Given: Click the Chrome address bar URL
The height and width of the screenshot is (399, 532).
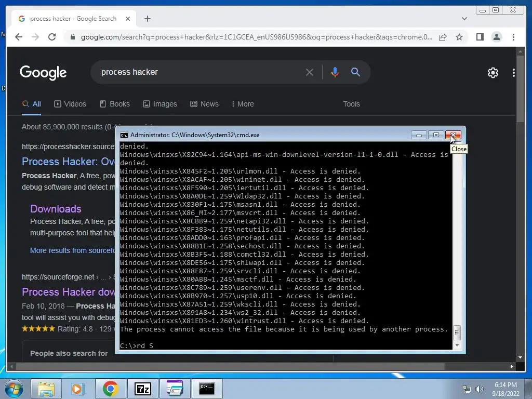Looking at the screenshot, I should click(257, 37).
